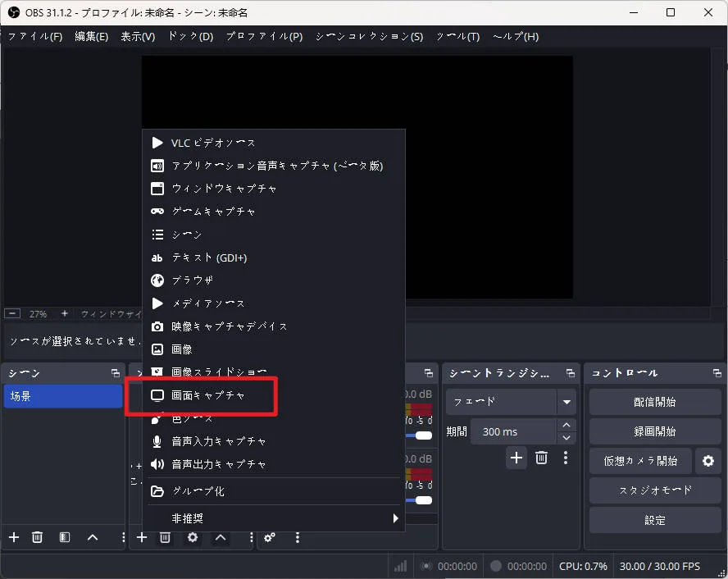
Task: Add テキスト (GDI+) source
Action: (x=274, y=258)
